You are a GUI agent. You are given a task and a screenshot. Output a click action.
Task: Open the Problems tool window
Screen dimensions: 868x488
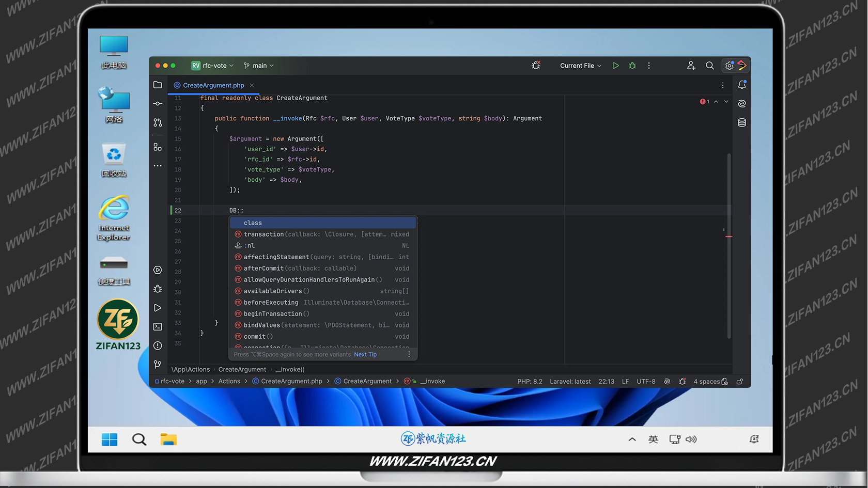[158, 345]
